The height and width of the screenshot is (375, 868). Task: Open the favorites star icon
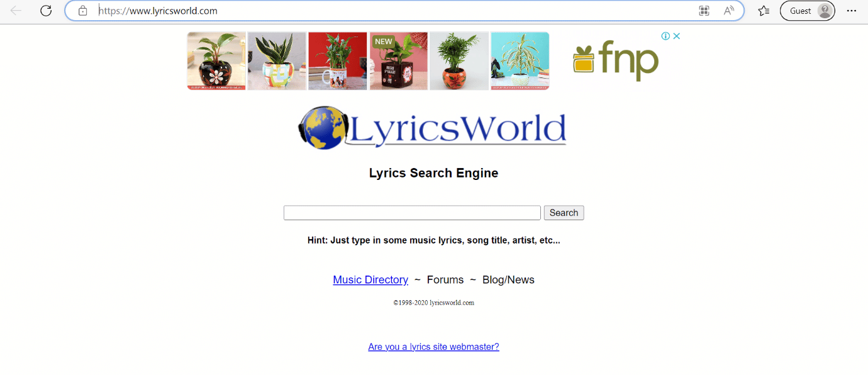pos(763,11)
